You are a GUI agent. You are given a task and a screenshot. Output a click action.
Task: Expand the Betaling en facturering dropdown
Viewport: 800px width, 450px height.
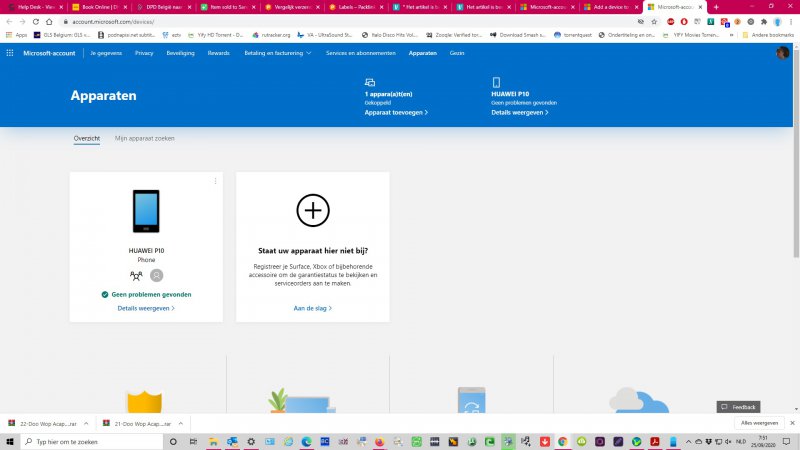tap(278, 53)
